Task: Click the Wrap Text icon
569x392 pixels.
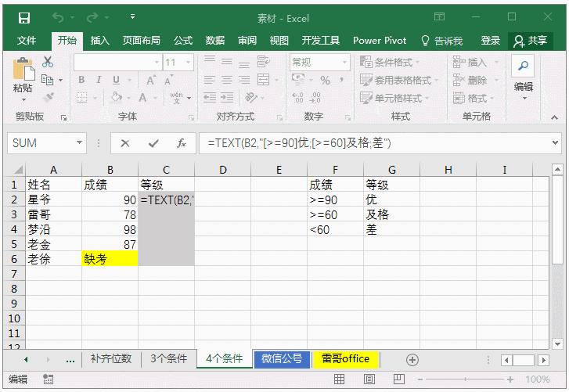Action: tap(263, 62)
